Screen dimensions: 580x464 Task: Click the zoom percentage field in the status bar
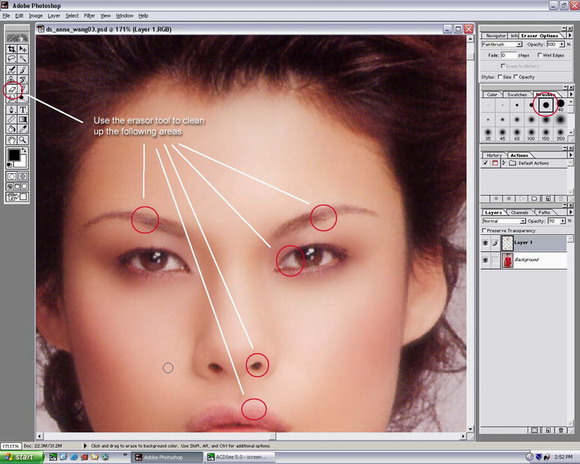pyautogui.click(x=10, y=446)
